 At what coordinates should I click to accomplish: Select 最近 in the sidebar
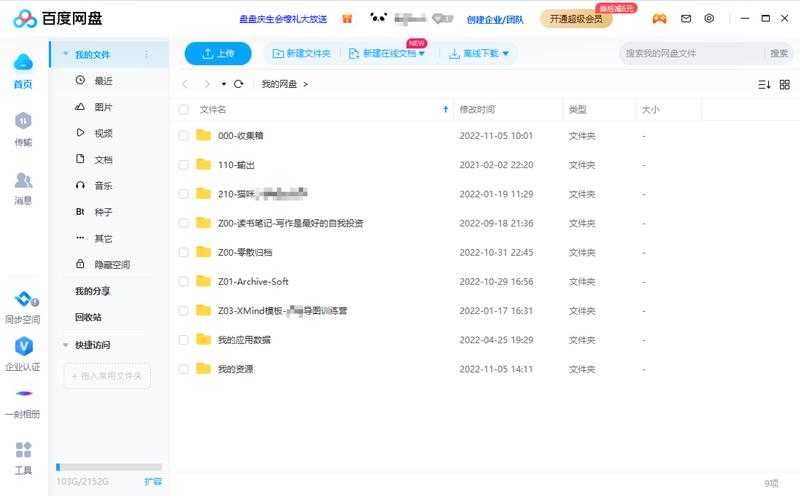pos(104,81)
